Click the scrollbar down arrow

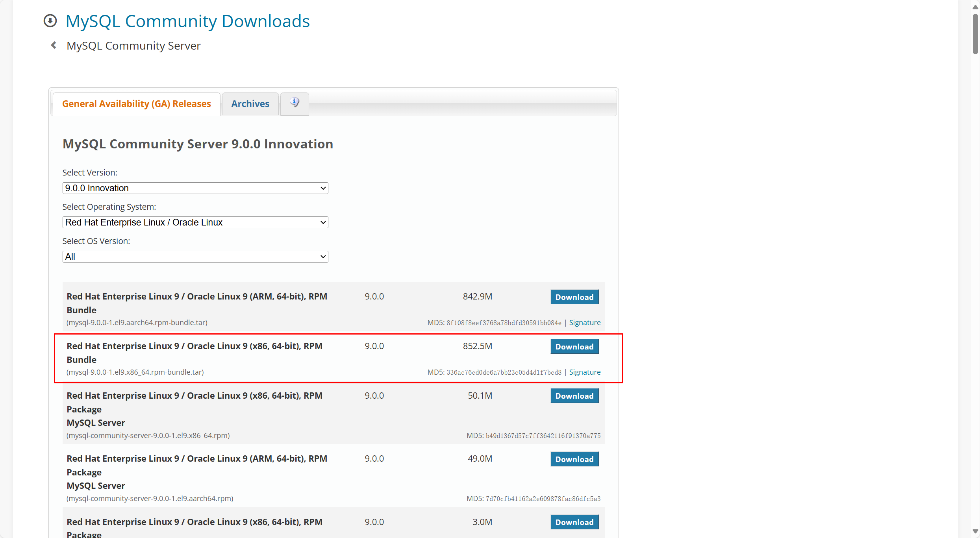(x=975, y=531)
